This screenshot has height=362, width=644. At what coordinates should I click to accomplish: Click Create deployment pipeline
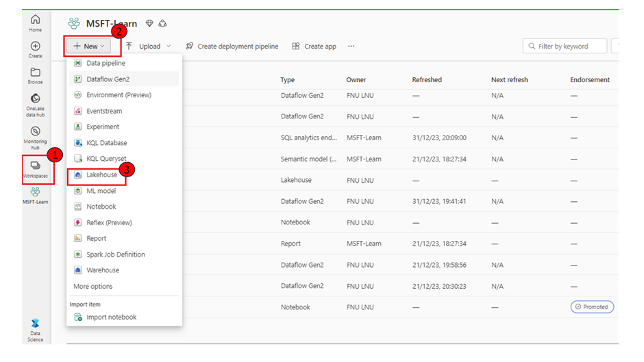pyautogui.click(x=232, y=46)
